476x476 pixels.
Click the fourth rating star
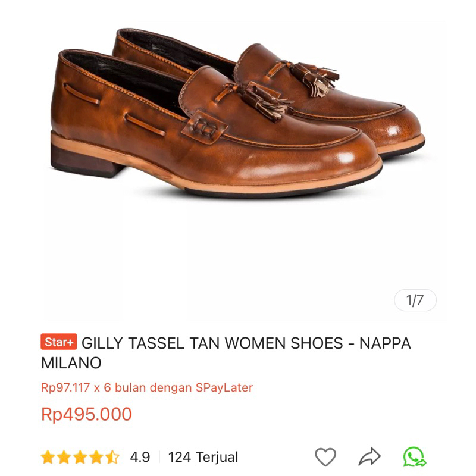(x=96, y=458)
